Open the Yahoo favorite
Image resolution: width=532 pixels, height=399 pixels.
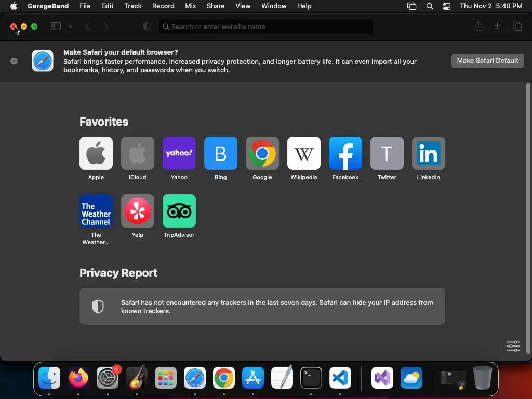tap(179, 153)
